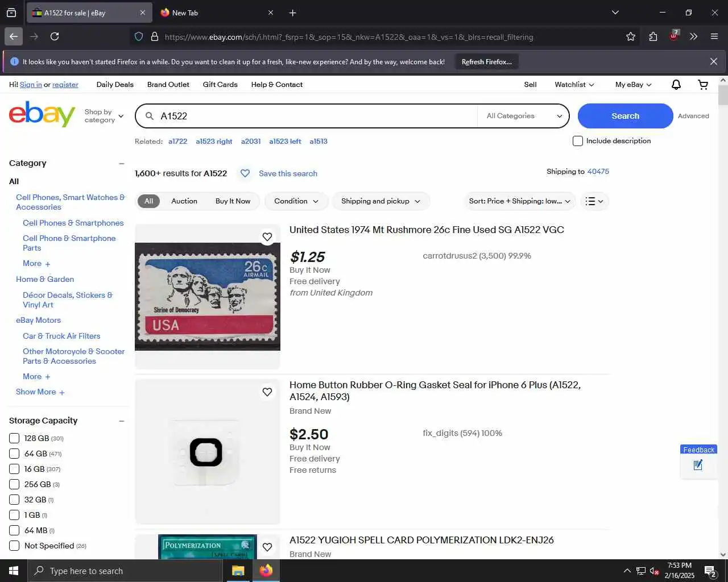The height and width of the screenshot is (582, 728).
Task: Click the Firefox taskbar icon
Action: (x=266, y=571)
